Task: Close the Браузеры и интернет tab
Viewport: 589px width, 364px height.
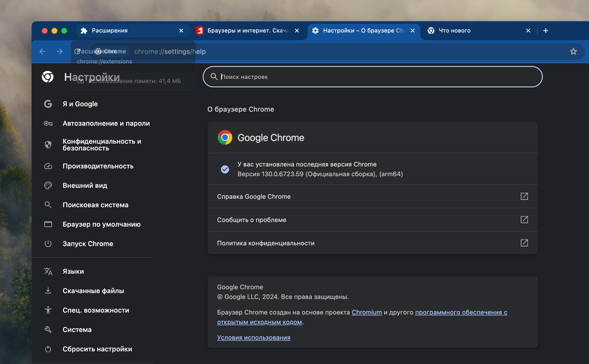Action: click(x=297, y=31)
